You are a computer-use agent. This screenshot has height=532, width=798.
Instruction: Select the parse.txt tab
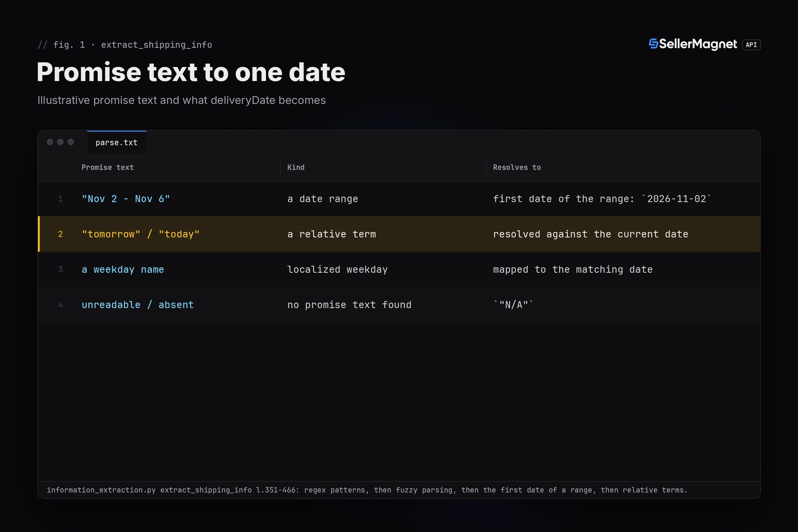tap(116, 142)
